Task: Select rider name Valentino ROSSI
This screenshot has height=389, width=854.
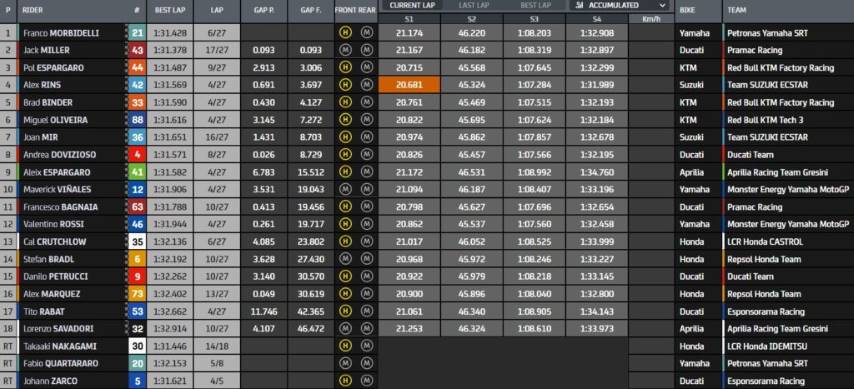Action: (53, 224)
